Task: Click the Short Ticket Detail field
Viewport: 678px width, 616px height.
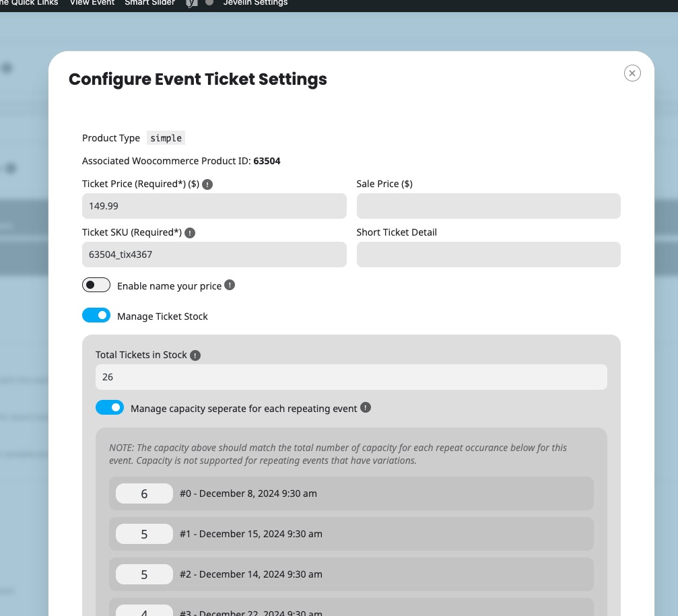Action: 489,254
